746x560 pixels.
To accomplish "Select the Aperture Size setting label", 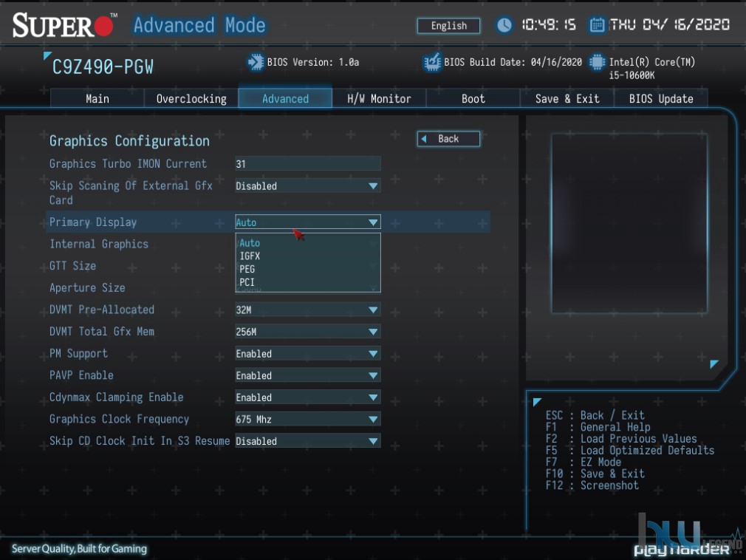I will tap(88, 288).
